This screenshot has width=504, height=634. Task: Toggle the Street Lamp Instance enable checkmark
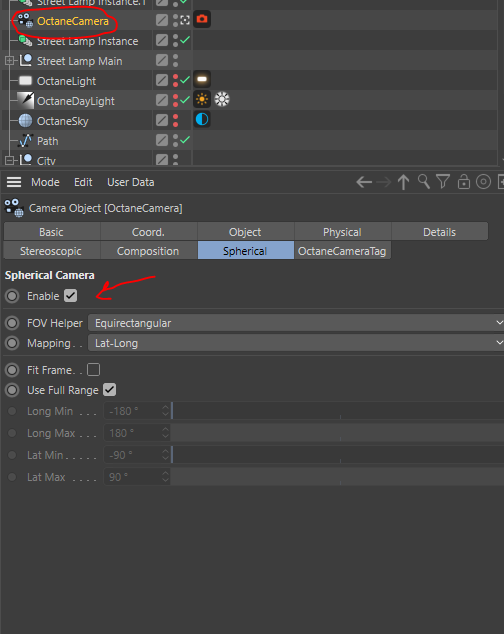click(x=185, y=40)
